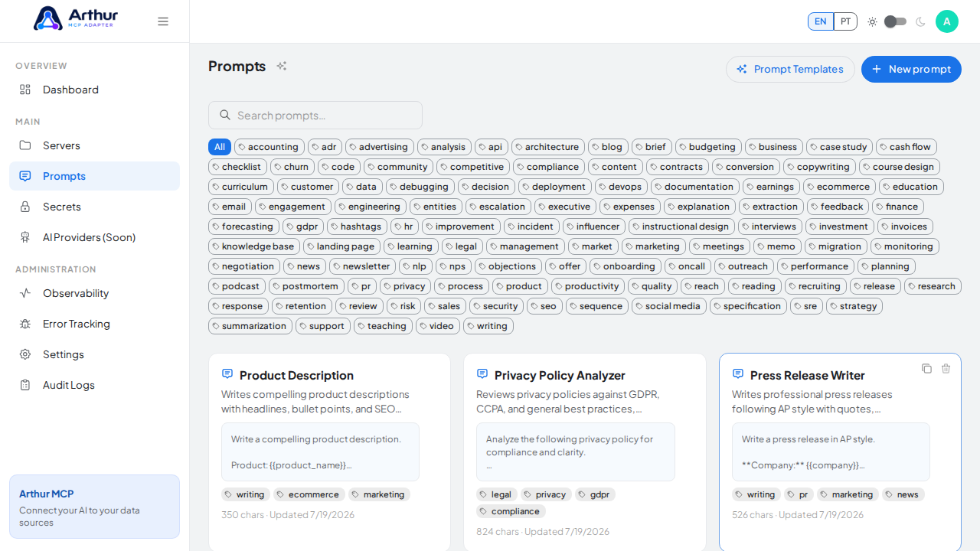Image resolution: width=980 pixels, height=551 pixels.
Task: Click the Settings gear icon in sidebar
Action: click(x=25, y=354)
